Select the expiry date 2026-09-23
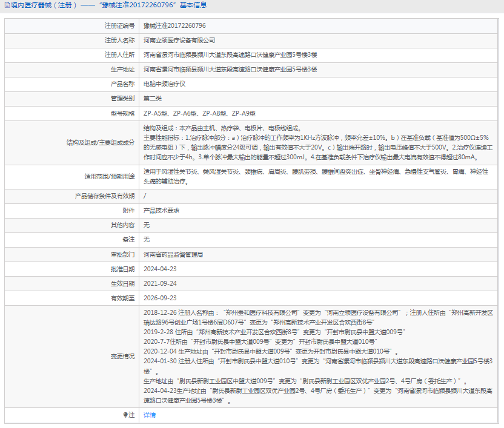 coord(160,298)
